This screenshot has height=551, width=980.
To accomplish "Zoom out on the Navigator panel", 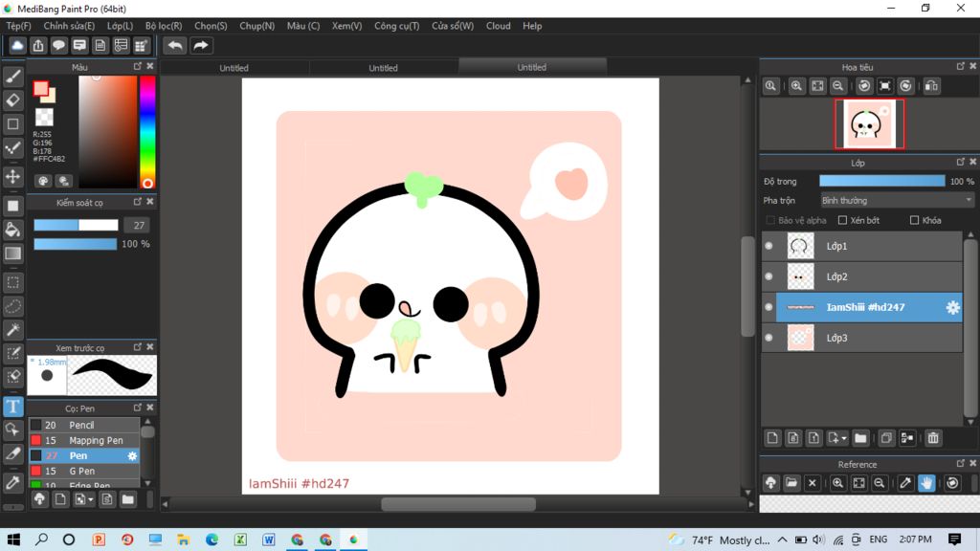I will pyautogui.click(x=838, y=86).
